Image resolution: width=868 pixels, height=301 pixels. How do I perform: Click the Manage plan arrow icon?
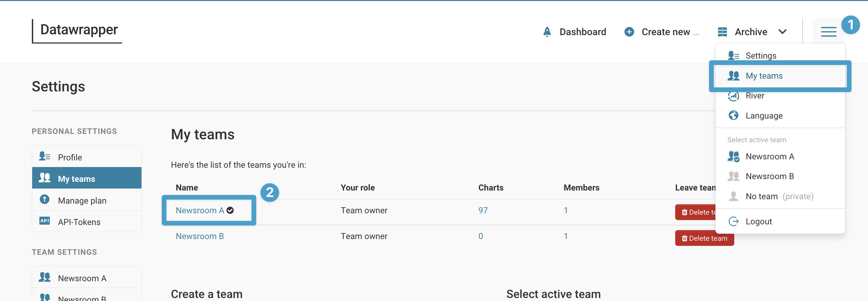coord(45,199)
